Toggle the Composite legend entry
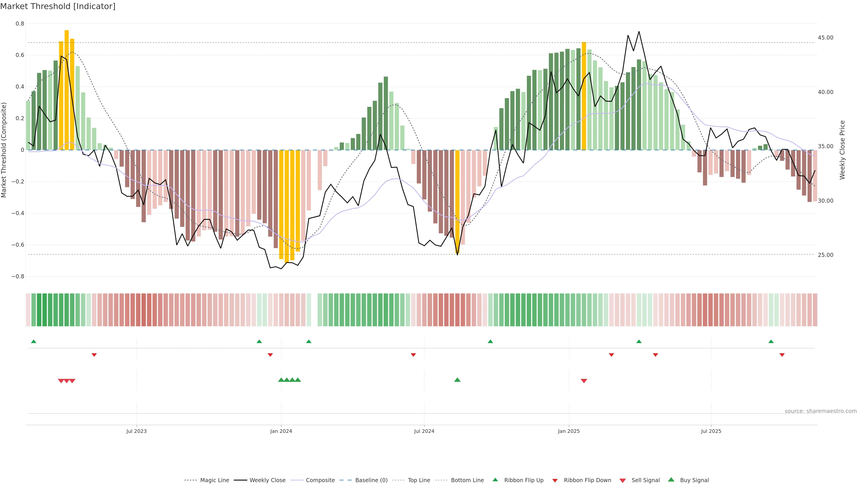Image resolution: width=868 pixels, height=488 pixels. 320,480
